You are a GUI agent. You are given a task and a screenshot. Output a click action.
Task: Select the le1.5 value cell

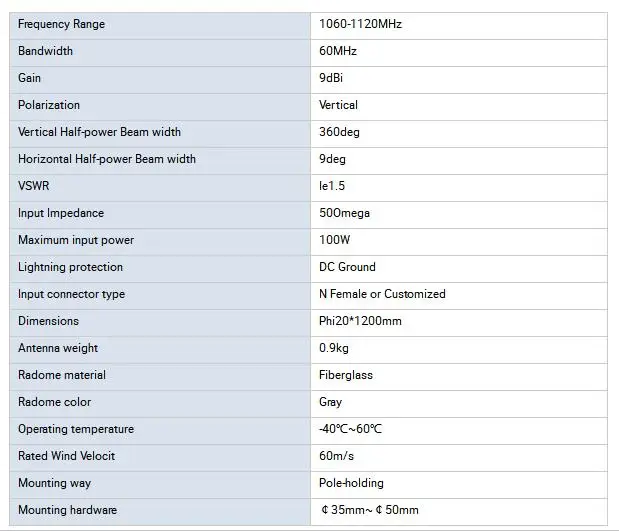click(x=333, y=186)
